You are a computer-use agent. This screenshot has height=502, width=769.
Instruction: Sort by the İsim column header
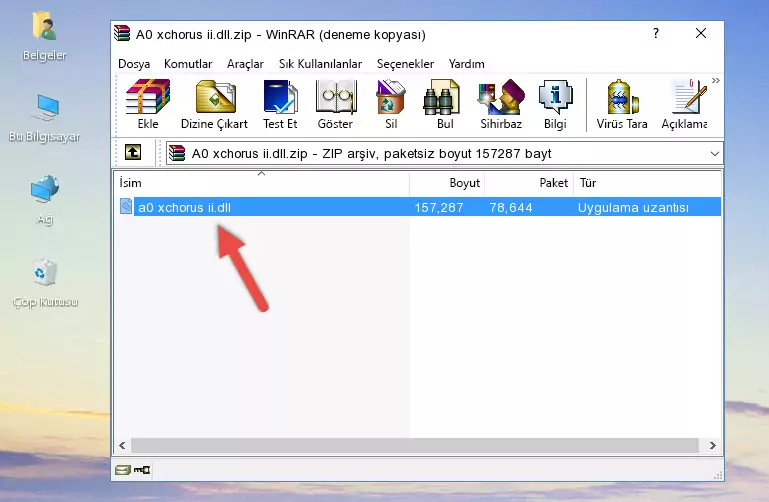coord(262,183)
